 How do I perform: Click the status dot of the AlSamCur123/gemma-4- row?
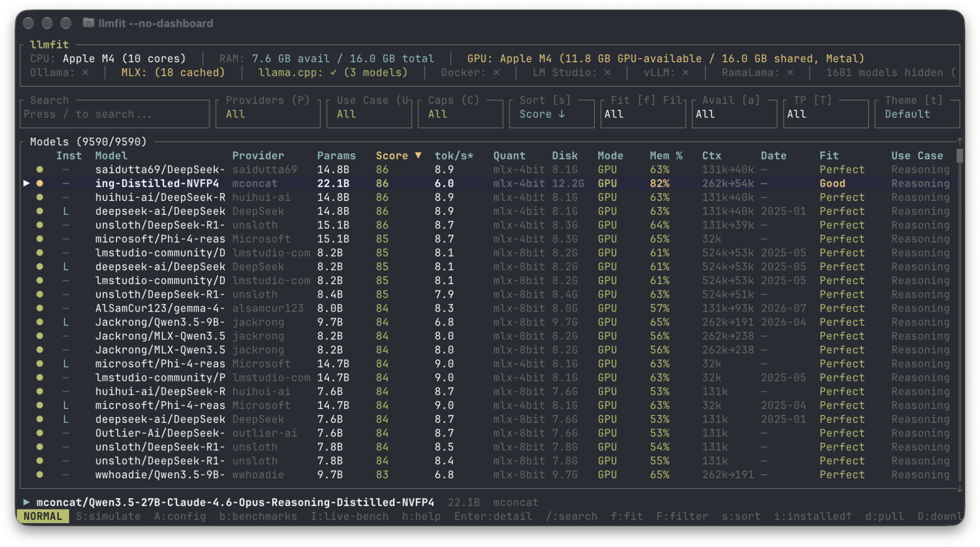click(40, 308)
